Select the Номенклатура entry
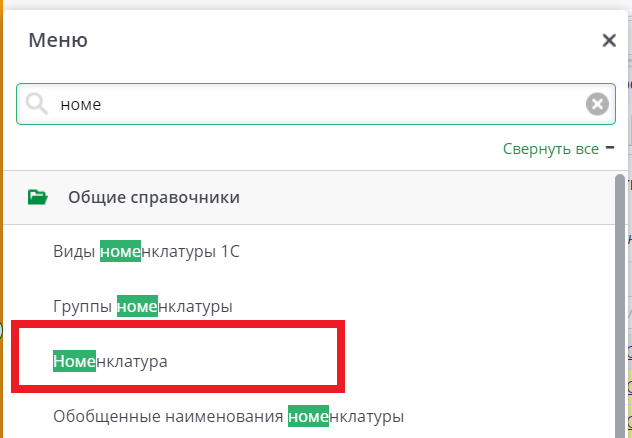 110,360
